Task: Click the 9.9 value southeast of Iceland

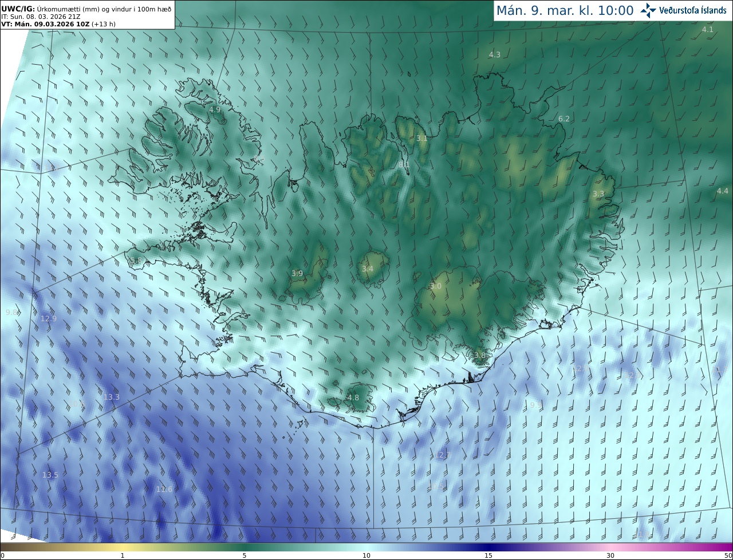Action: [535, 405]
